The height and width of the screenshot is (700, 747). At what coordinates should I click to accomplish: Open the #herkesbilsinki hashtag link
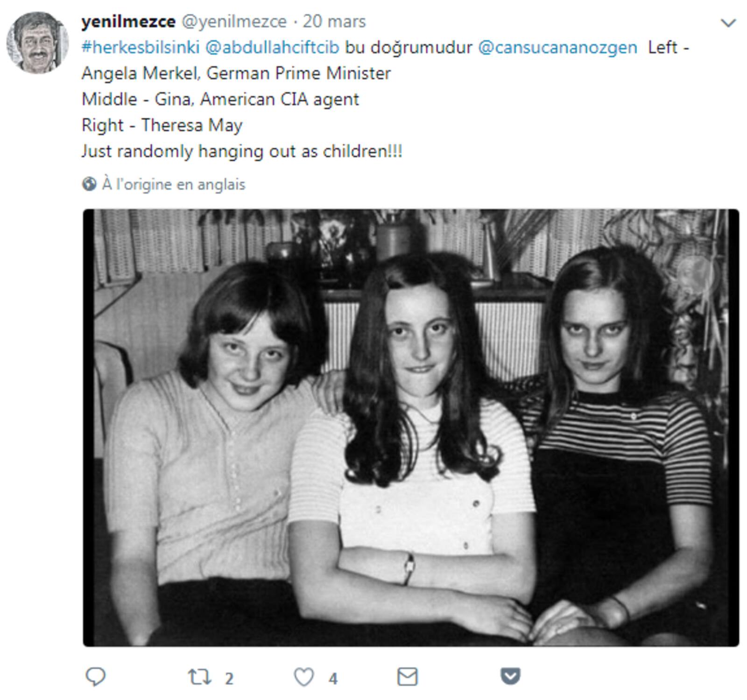[141, 47]
